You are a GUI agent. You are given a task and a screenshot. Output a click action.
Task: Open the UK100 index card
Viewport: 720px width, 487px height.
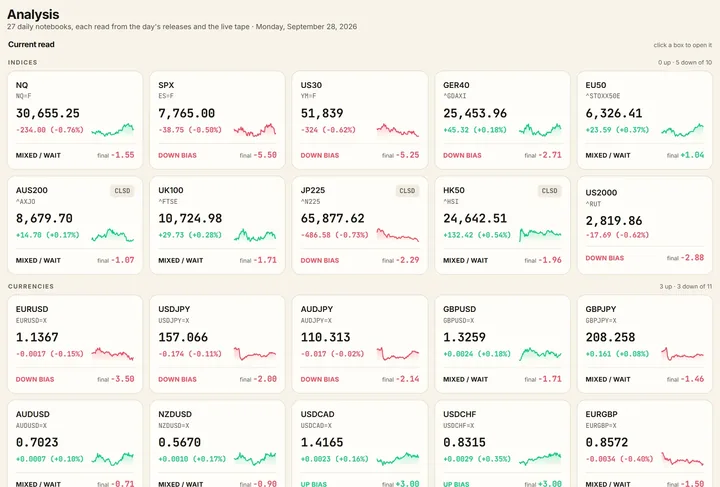click(x=217, y=225)
